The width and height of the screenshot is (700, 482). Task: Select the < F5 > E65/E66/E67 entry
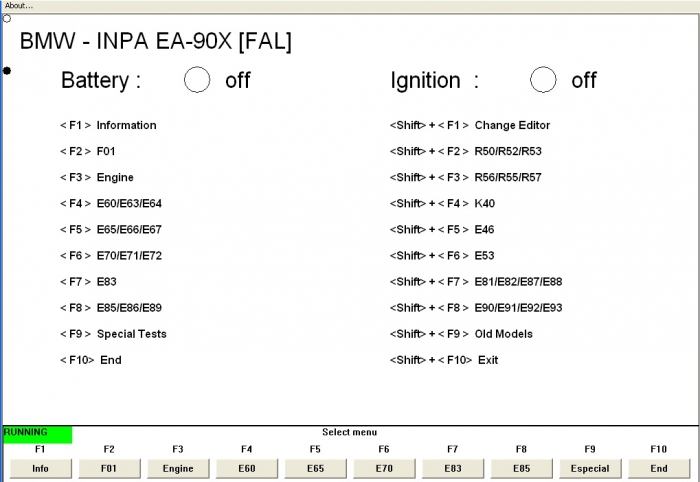click(111, 229)
